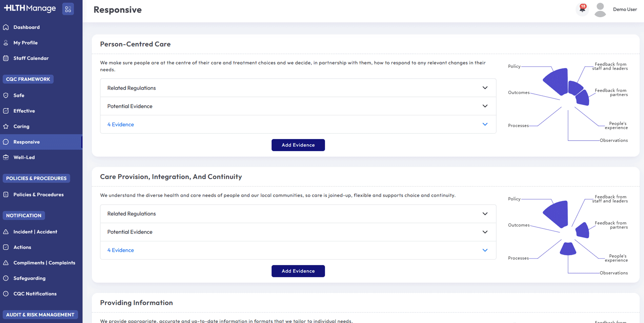Open Policies & Procedures page
This screenshot has width=644, height=323.
tap(38, 195)
